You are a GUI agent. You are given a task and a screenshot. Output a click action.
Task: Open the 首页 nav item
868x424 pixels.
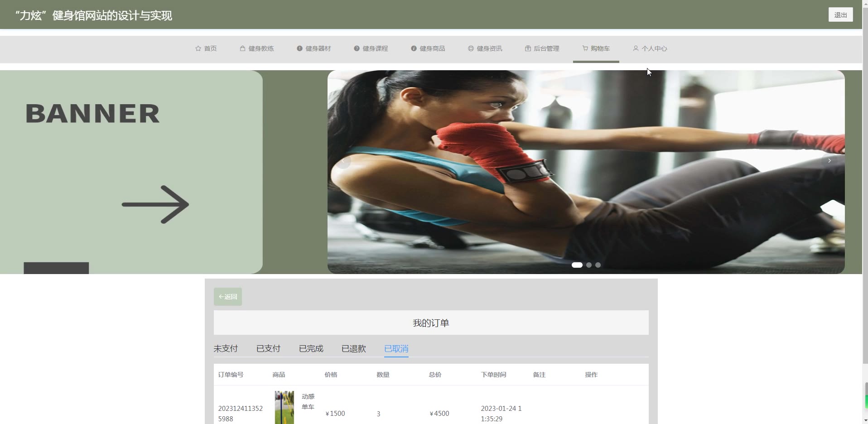pos(206,48)
